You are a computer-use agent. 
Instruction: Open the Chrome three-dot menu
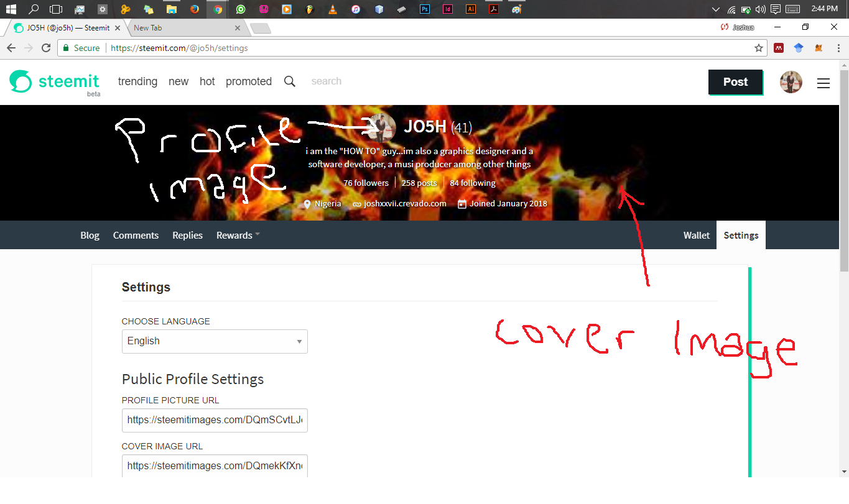coord(837,48)
